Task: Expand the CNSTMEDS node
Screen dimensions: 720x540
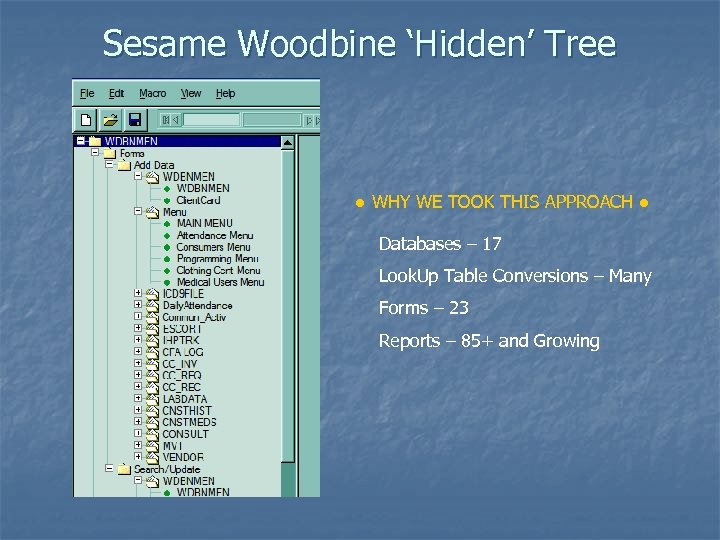Action: [x=138, y=421]
